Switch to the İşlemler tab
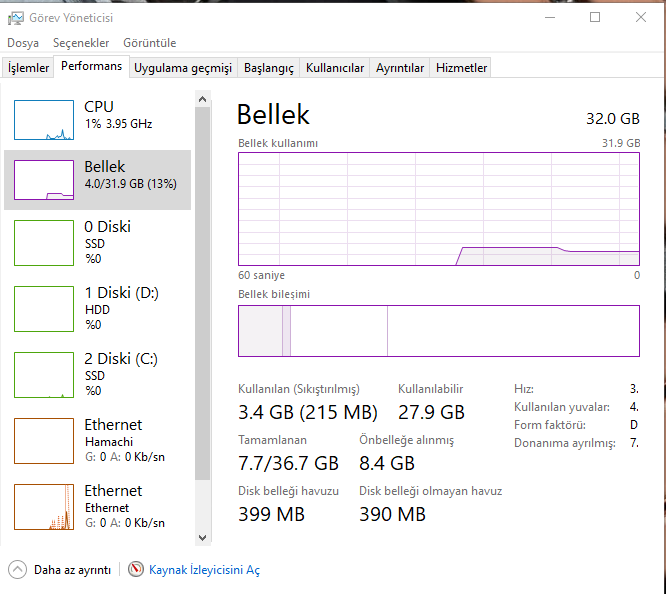666x594 pixels. click(29, 68)
